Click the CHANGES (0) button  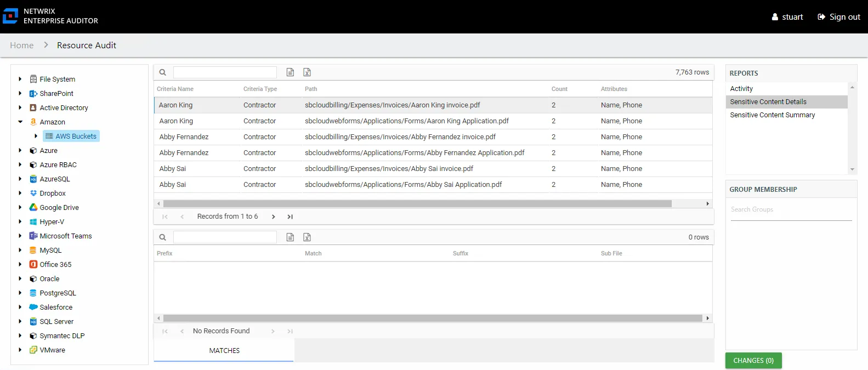753,361
